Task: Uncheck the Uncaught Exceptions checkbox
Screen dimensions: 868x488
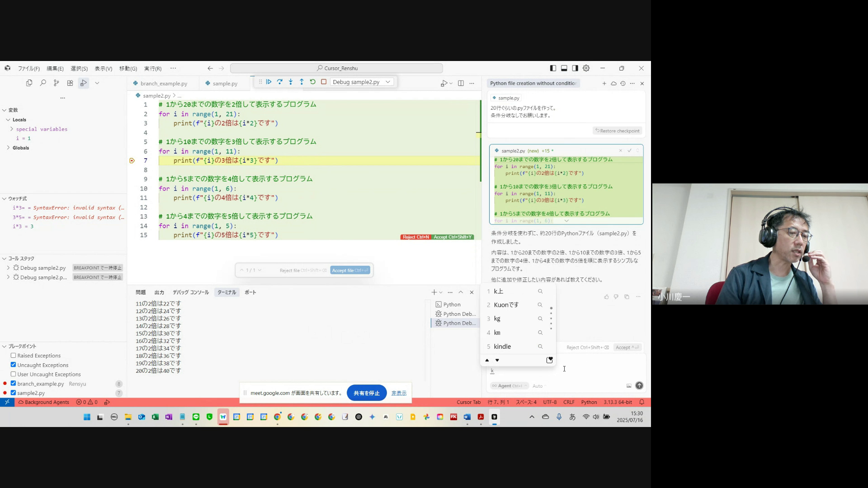Action: (14, 365)
